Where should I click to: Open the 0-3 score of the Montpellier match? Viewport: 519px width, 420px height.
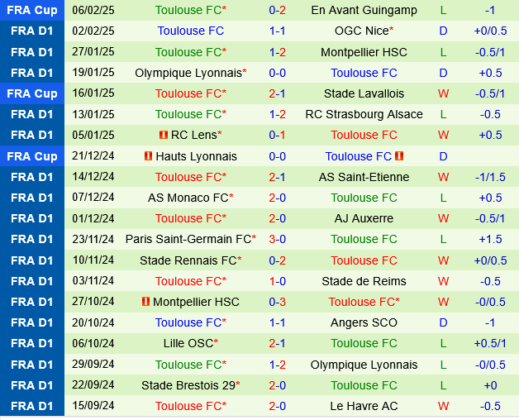tap(277, 302)
